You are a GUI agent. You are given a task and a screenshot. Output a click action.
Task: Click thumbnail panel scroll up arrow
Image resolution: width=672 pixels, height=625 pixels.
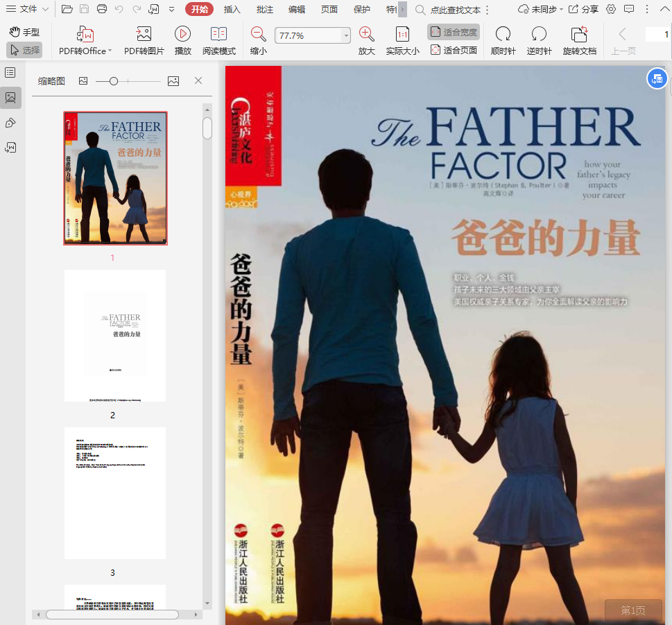point(207,110)
